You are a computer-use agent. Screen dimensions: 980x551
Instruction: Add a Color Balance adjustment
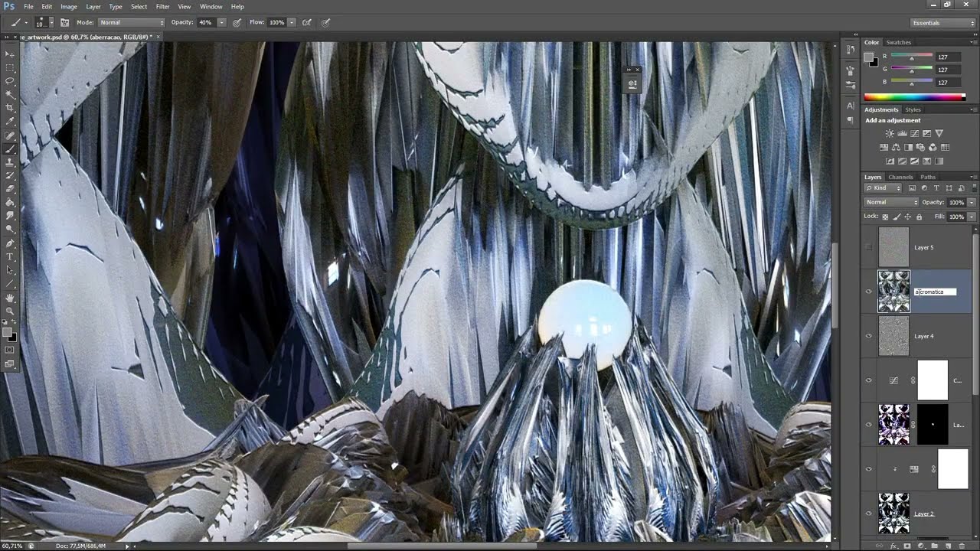(896, 147)
